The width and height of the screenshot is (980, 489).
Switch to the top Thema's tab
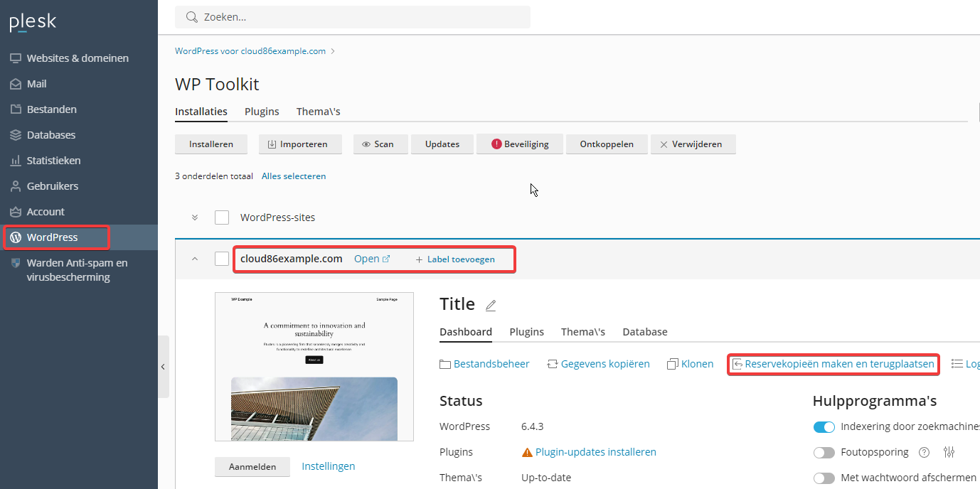pyautogui.click(x=319, y=112)
